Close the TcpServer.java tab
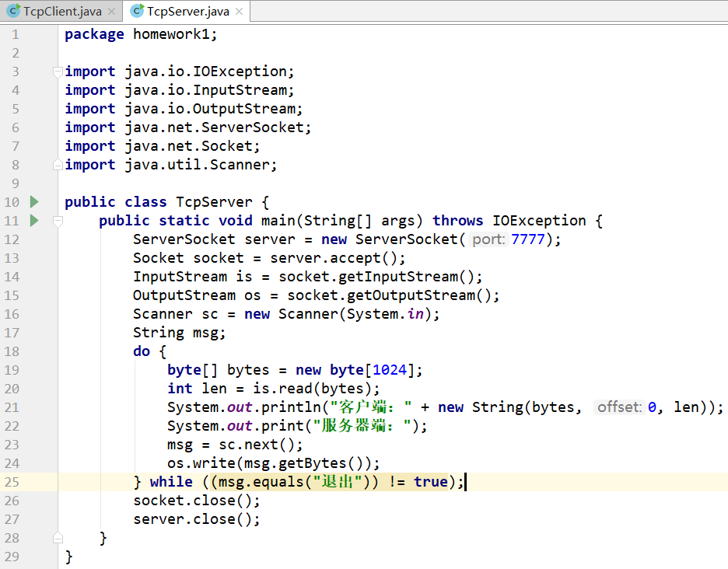Screen dimensions: 728x569 (x=239, y=12)
